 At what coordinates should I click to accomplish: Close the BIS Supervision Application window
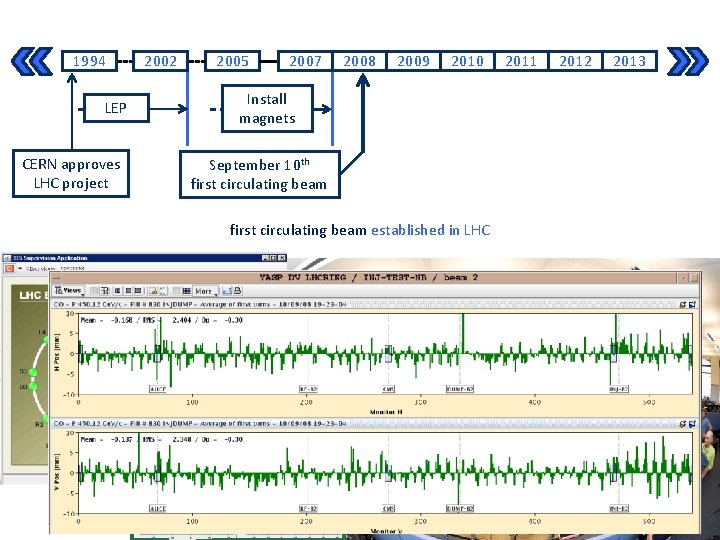point(281,258)
